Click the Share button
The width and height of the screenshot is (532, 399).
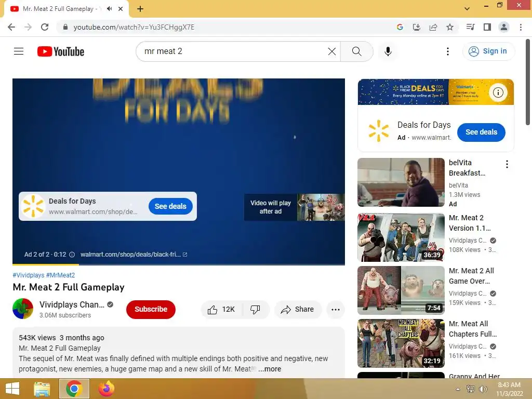coord(298,310)
